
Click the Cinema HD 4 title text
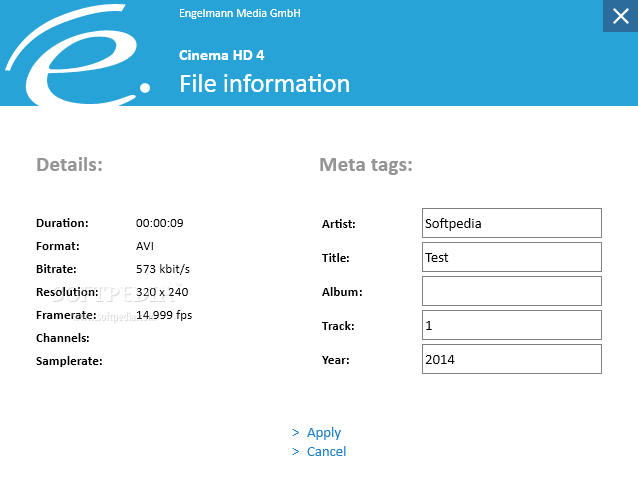coord(222,55)
